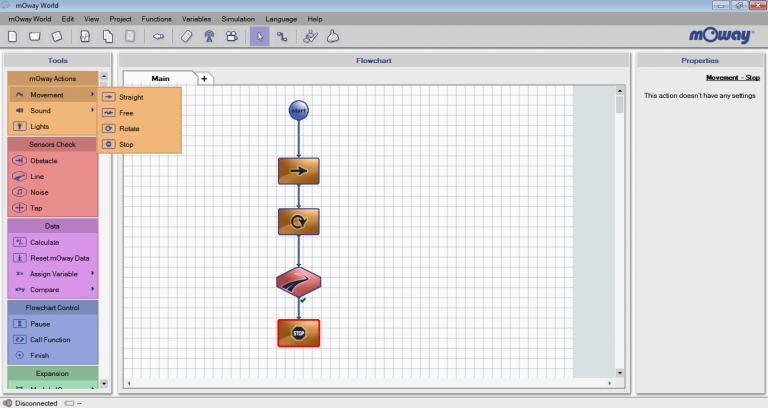768x408 pixels.
Task: Click the Straight arrow block in the flowchart
Action: [x=299, y=171]
